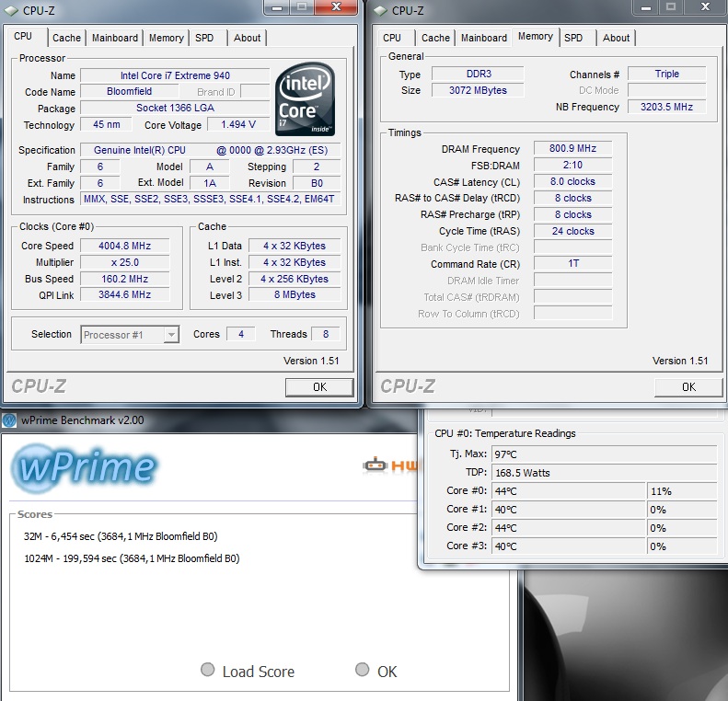The width and height of the screenshot is (728, 701).
Task: Click the Bus Speed value '160.2 MHz'
Action: pyautogui.click(x=125, y=279)
